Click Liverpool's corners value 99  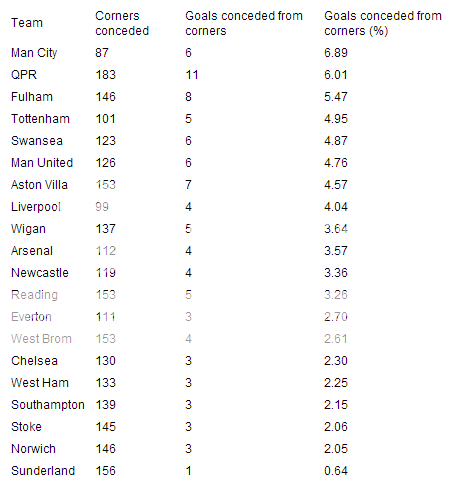pos(102,207)
